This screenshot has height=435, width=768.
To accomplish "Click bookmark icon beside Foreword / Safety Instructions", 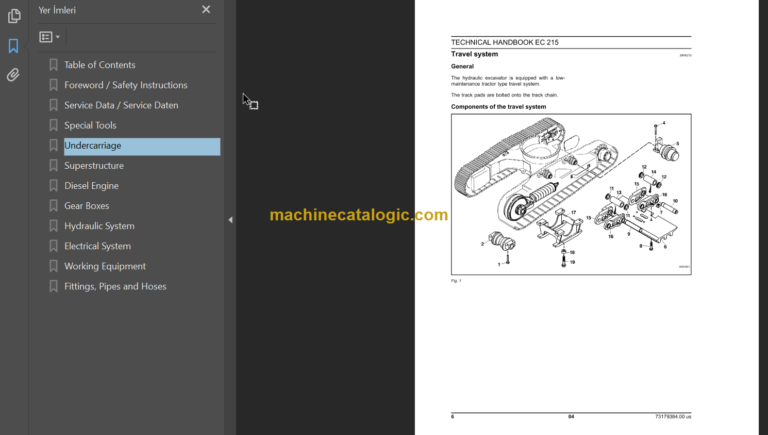I will [53, 85].
